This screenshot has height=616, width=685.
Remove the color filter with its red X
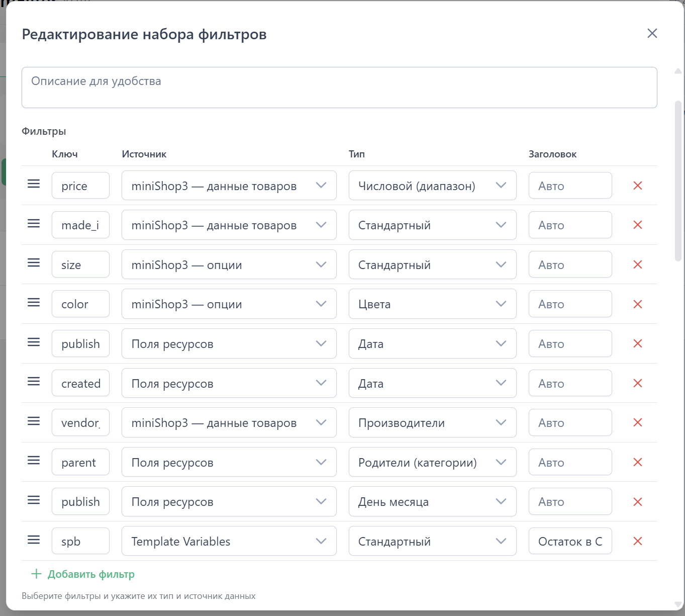point(637,304)
